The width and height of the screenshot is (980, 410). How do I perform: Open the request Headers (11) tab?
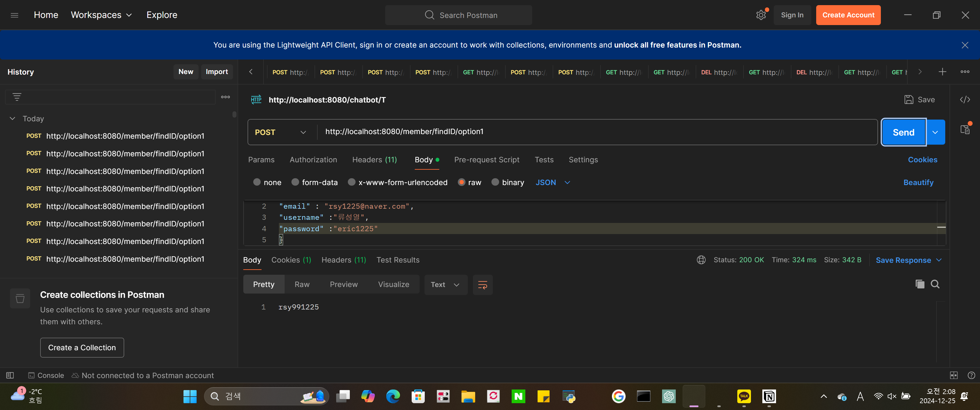374,160
